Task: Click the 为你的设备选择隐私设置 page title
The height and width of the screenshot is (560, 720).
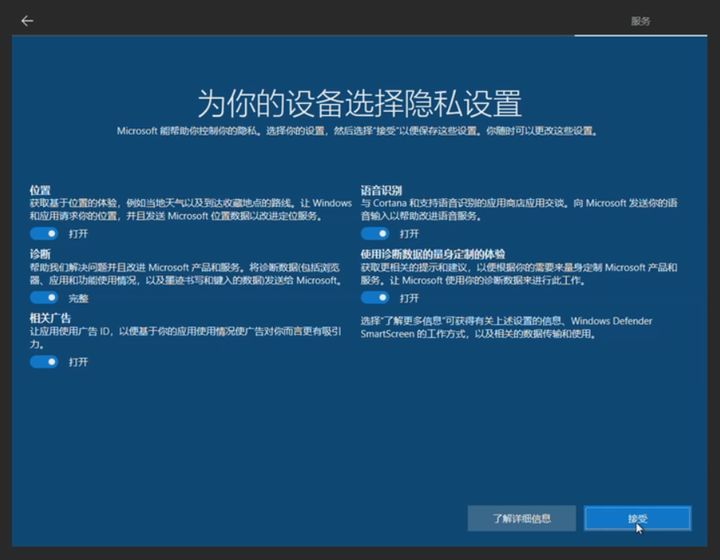Action: [359, 103]
